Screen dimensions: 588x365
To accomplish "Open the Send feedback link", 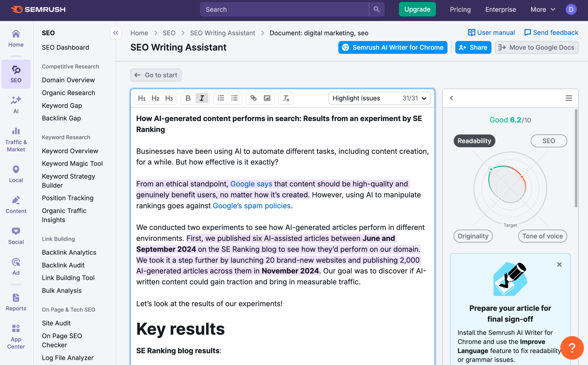I will coord(551,33).
